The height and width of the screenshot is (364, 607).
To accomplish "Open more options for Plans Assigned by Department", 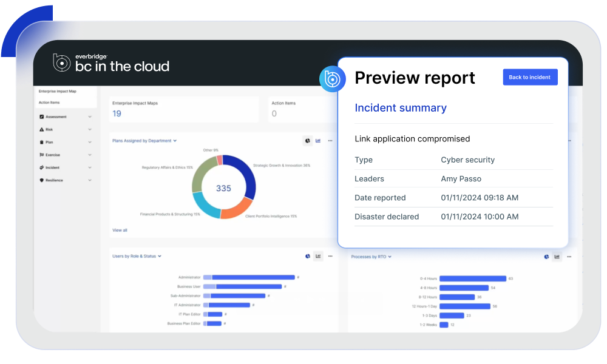I will click(x=330, y=141).
